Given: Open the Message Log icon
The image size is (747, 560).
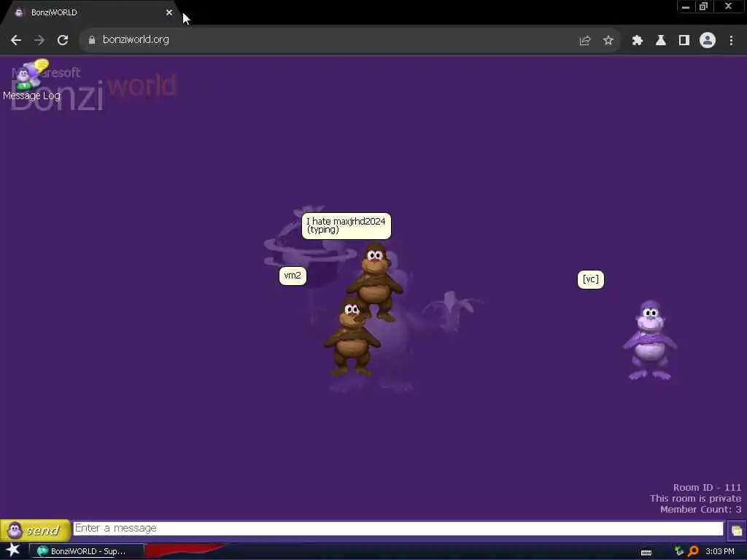Looking at the screenshot, I should [x=31, y=80].
